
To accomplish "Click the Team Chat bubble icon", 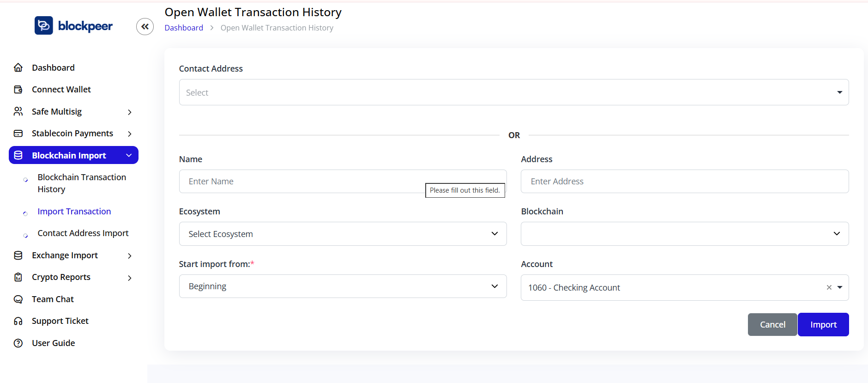I will click(x=18, y=299).
